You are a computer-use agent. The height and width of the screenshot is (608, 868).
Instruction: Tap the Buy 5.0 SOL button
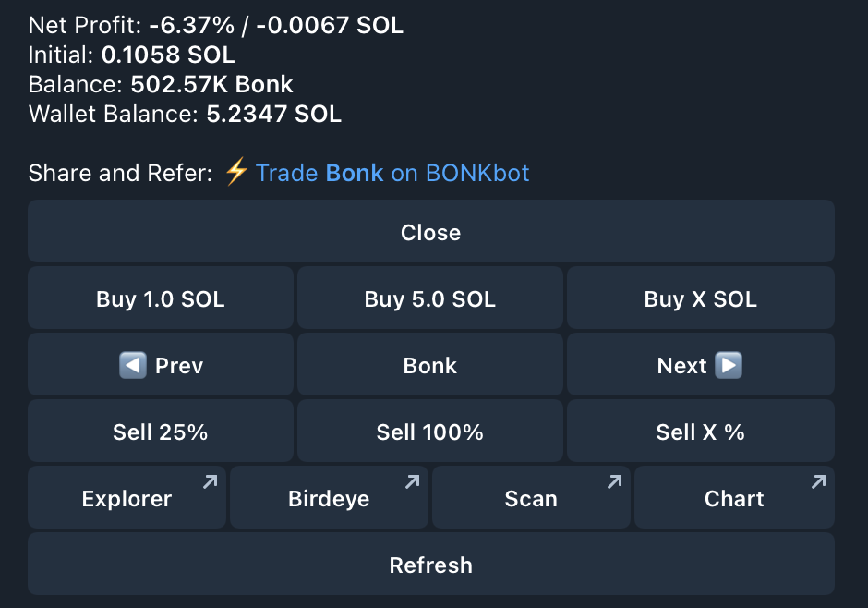[x=429, y=299]
